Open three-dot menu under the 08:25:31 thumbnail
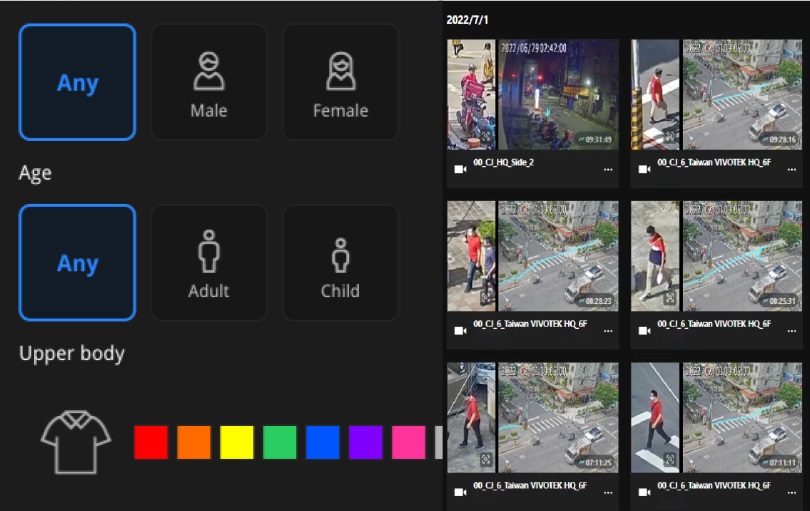The image size is (810, 511). (791, 331)
